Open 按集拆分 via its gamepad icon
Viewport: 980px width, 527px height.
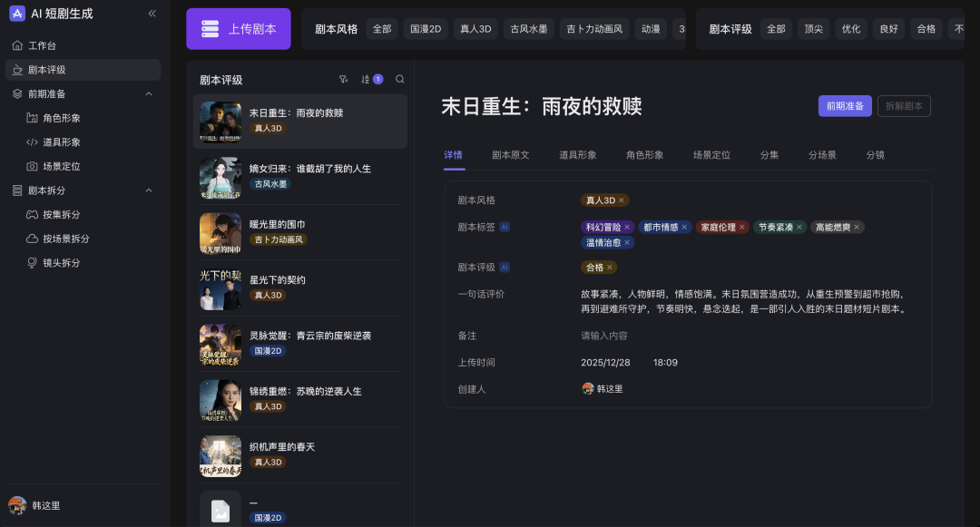tap(30, 214)
